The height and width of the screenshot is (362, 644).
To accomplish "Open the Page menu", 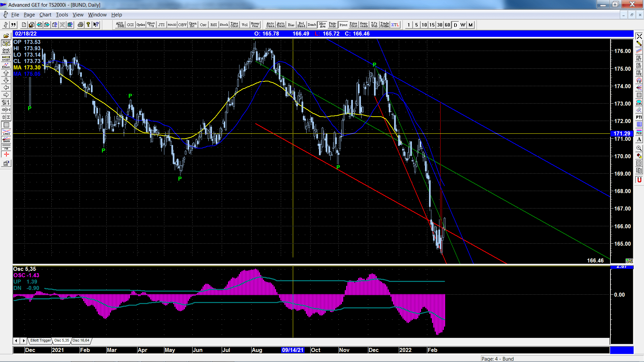I will click(x=29, y=15).
